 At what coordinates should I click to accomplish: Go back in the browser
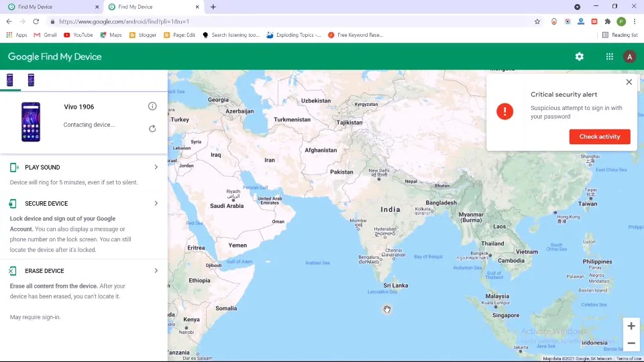pos(9,21)
